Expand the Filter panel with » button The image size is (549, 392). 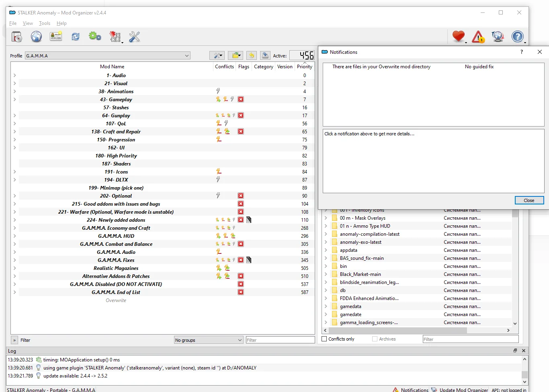(14, 340)
